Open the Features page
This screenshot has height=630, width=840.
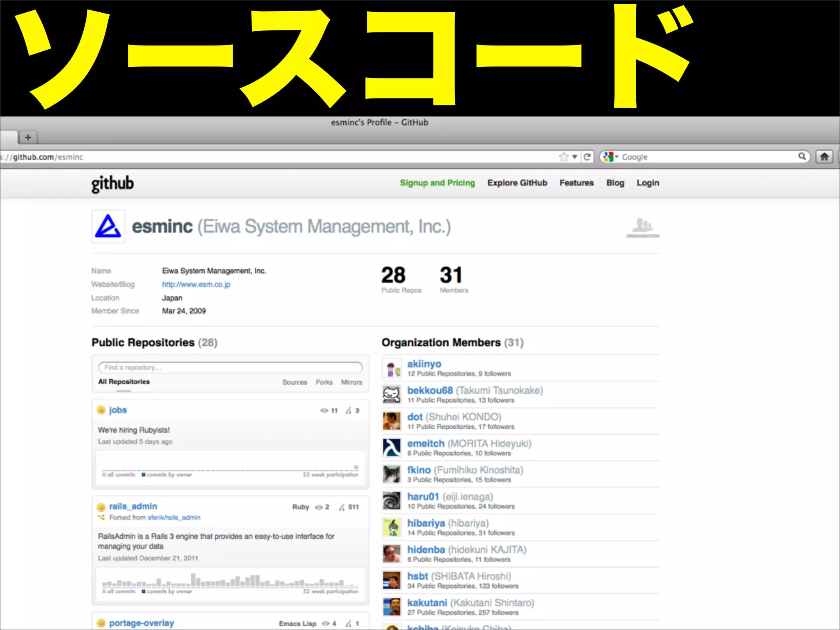click(577, 183)
